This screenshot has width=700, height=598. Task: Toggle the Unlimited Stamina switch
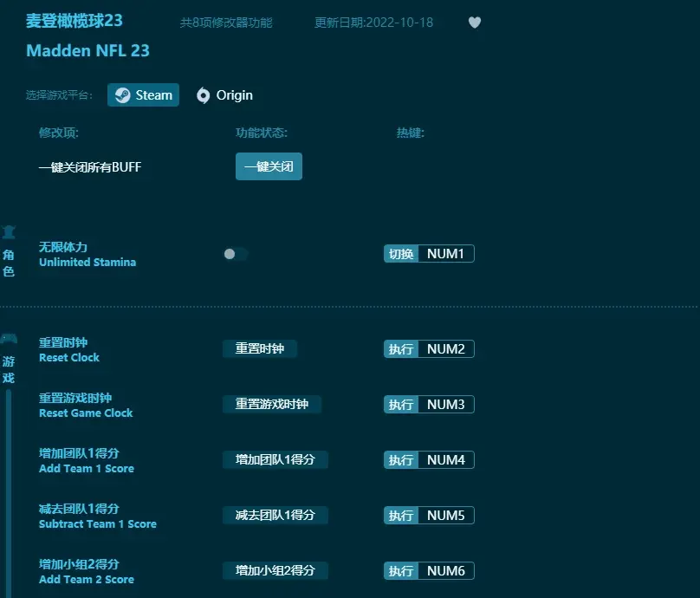tap(234, 254)
